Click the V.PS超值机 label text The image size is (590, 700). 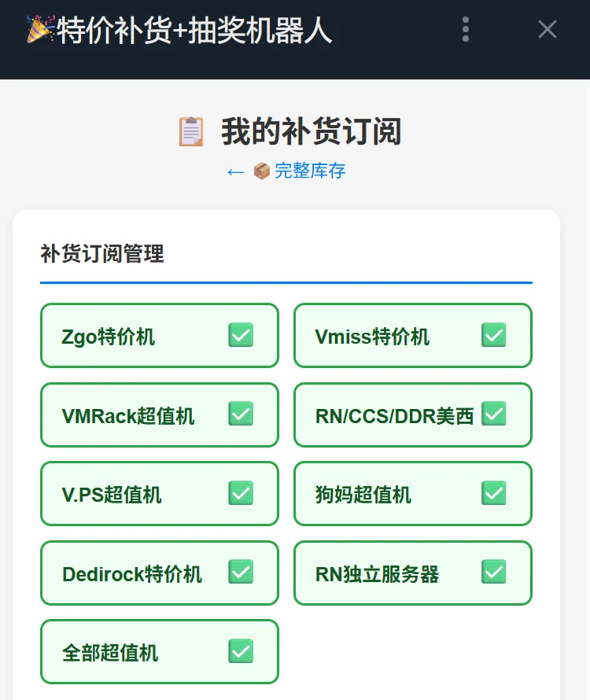tap(112, 495)
